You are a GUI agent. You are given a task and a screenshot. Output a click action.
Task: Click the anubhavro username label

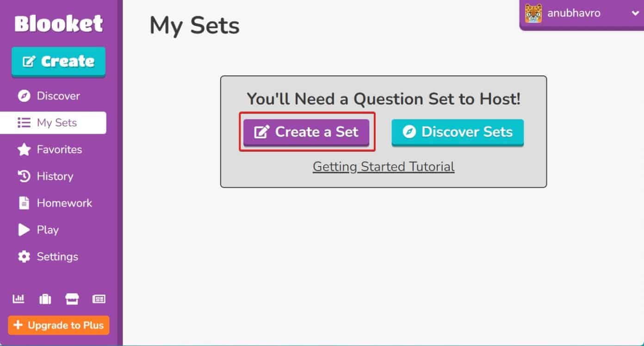(574, 13)
